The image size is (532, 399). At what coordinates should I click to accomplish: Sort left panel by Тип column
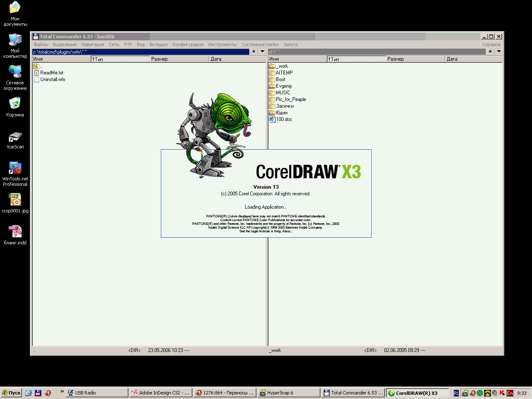121,59
